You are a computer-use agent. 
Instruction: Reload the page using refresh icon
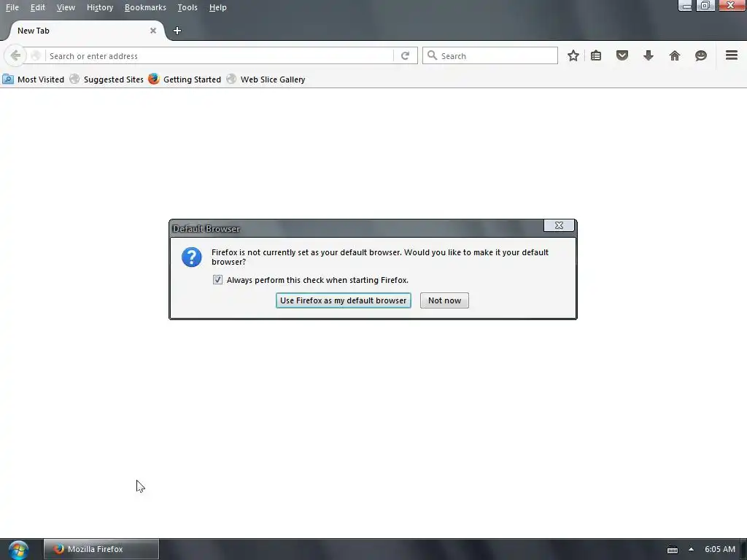pyautogui.click(x=405, y=55)
